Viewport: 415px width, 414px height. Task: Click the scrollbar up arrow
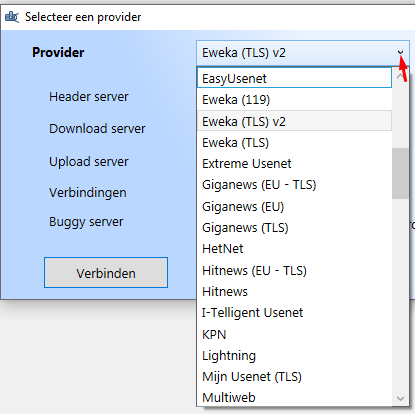(400, 76)
